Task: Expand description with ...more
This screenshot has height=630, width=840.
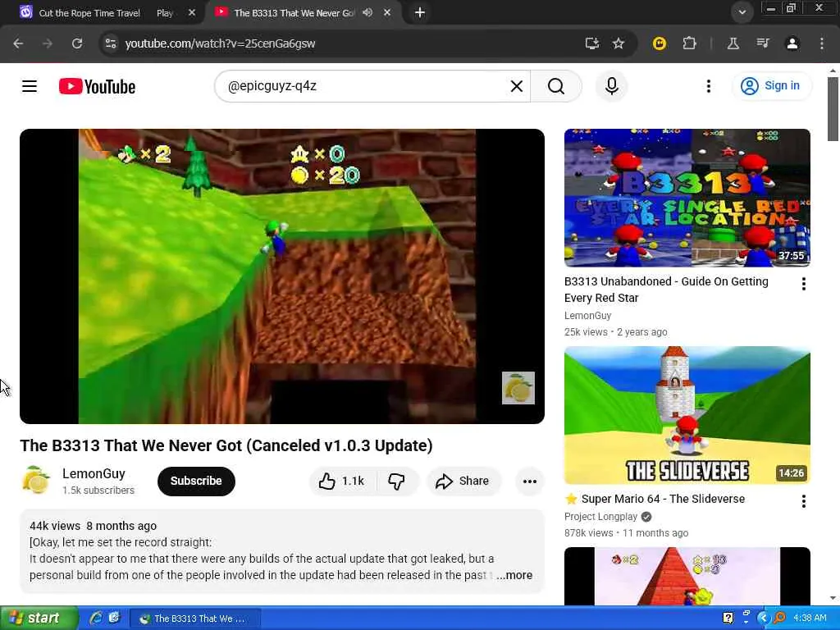Action: (514, 575)
